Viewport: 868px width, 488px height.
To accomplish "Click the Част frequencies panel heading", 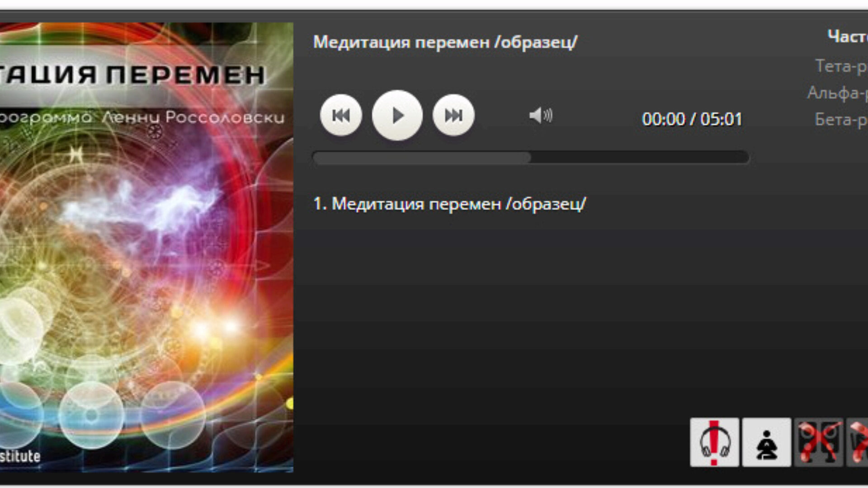I will (848, 36).
